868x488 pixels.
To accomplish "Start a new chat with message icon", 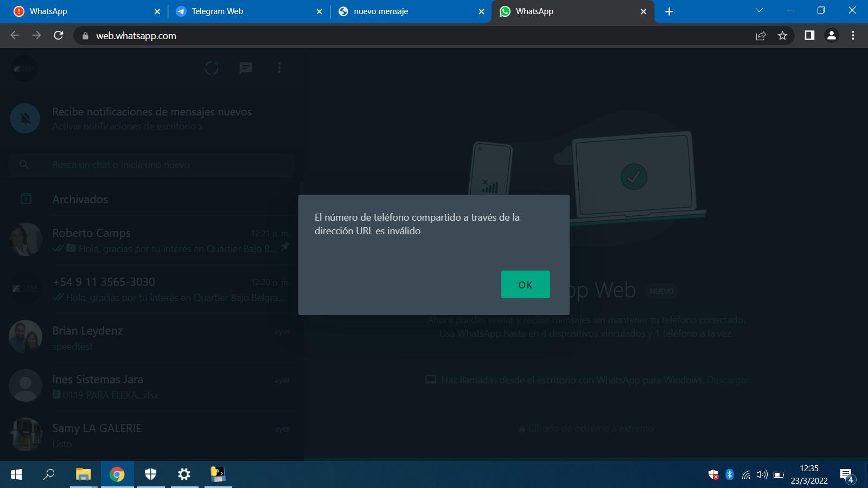I will tap(246, 68).
